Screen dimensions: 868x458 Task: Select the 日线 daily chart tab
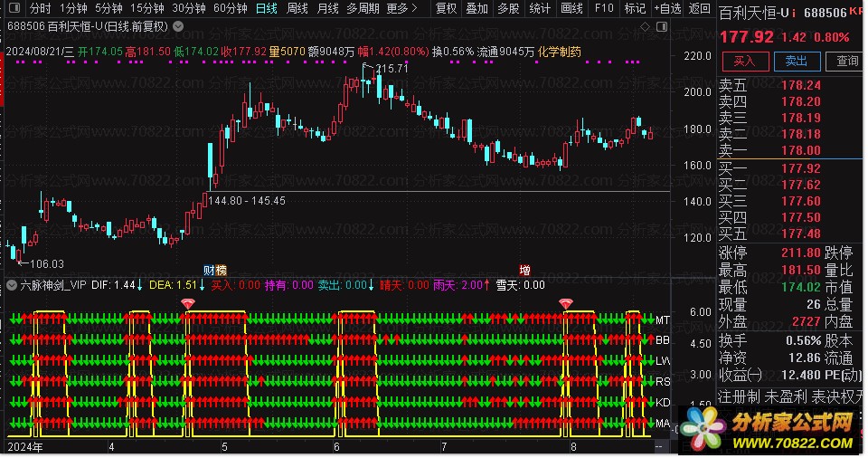click(266, 8)
